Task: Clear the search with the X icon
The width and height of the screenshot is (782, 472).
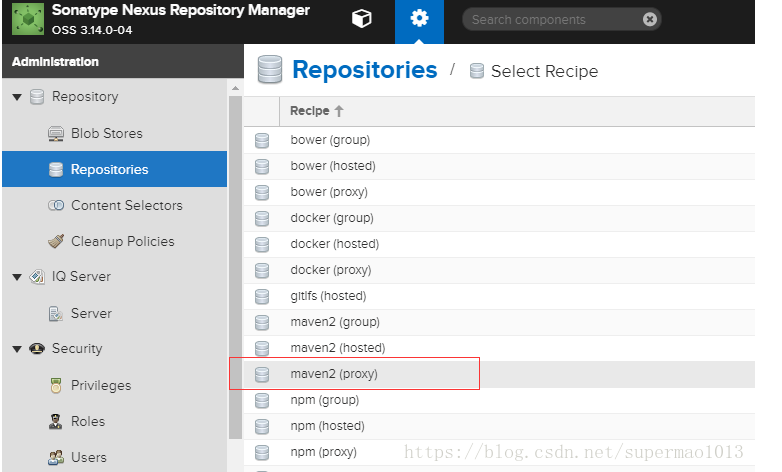Action: (x=649, y=19)
